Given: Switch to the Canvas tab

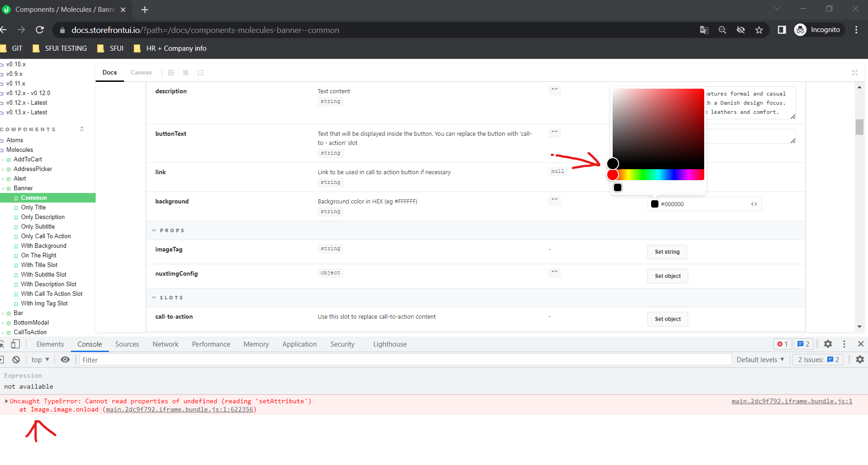Looking at the screenshot, I should pyautogui.click(x=141, y=72).
